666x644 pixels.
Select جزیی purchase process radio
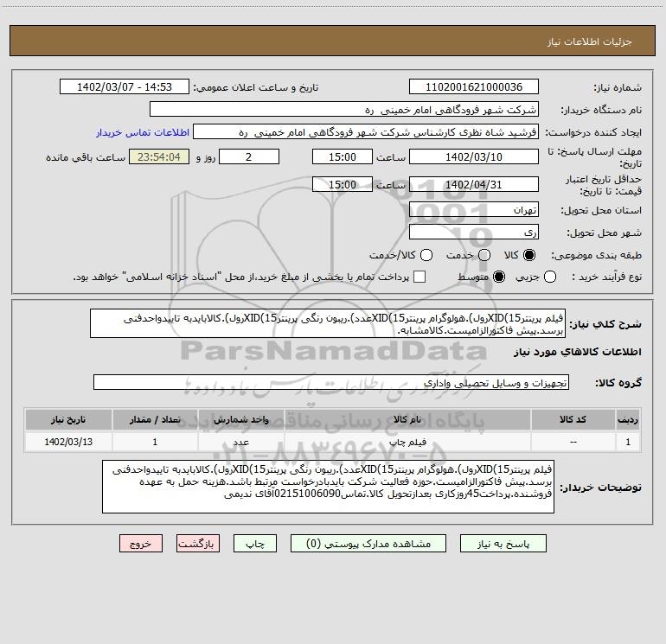(x=550, y=277)
